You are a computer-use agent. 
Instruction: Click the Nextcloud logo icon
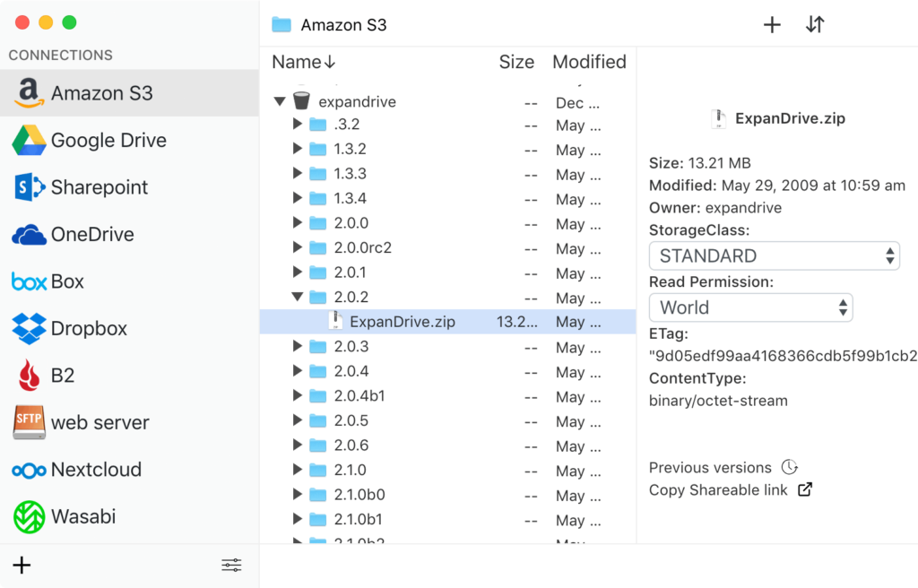[x=29, y=470]
